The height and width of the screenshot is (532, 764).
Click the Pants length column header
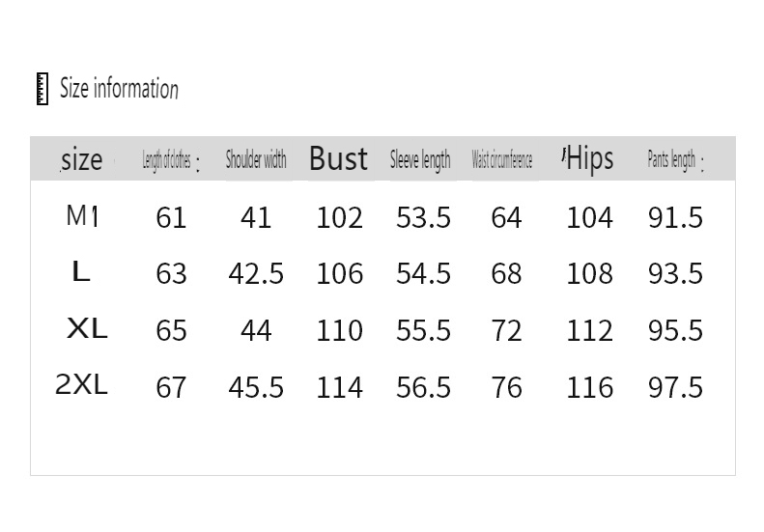point(675,160)
